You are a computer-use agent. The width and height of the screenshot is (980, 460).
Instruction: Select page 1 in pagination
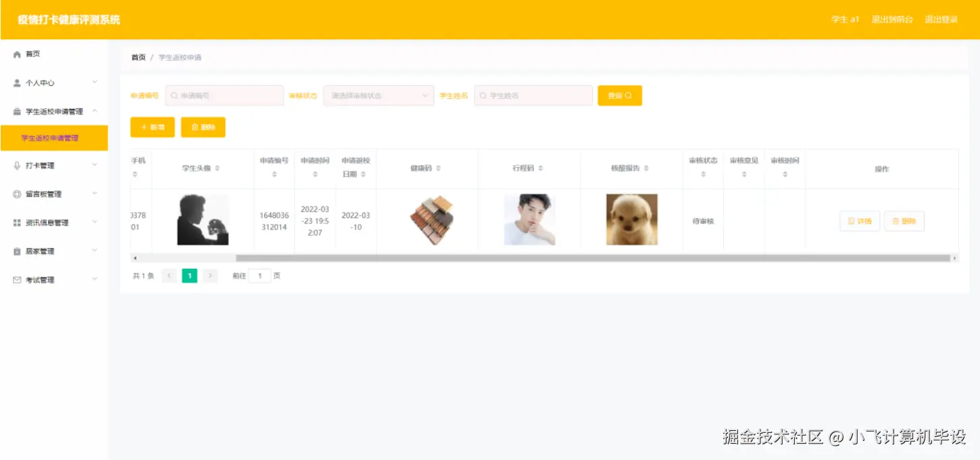point(190,276)
